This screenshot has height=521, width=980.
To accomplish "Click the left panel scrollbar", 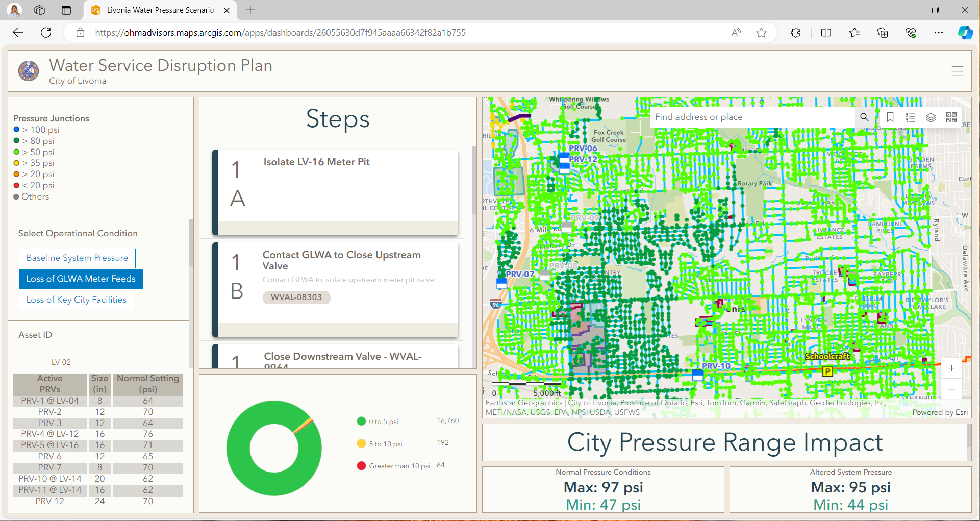I will (191, 243).
